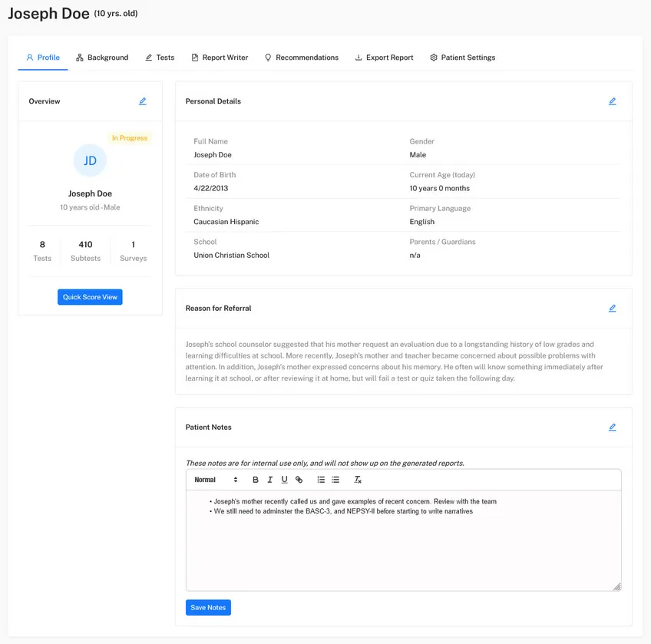Save the patient notes
The height and width of the screenshot is (644, 651).
coord(208,607)
